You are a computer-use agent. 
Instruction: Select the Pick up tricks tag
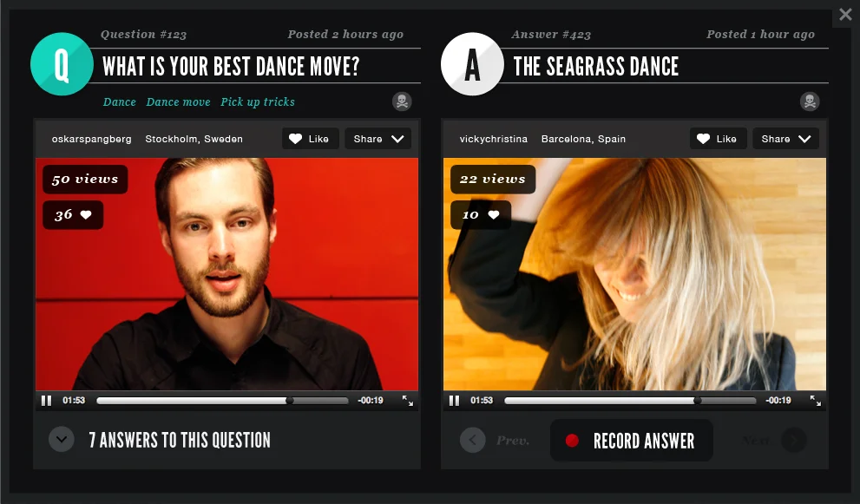[258, 102]
